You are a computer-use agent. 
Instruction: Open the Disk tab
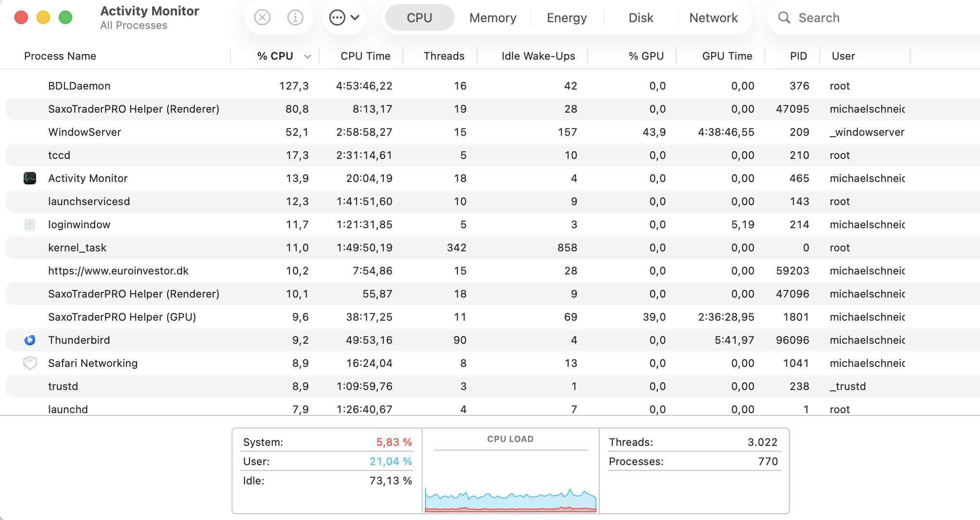click(x=641, y=18)
